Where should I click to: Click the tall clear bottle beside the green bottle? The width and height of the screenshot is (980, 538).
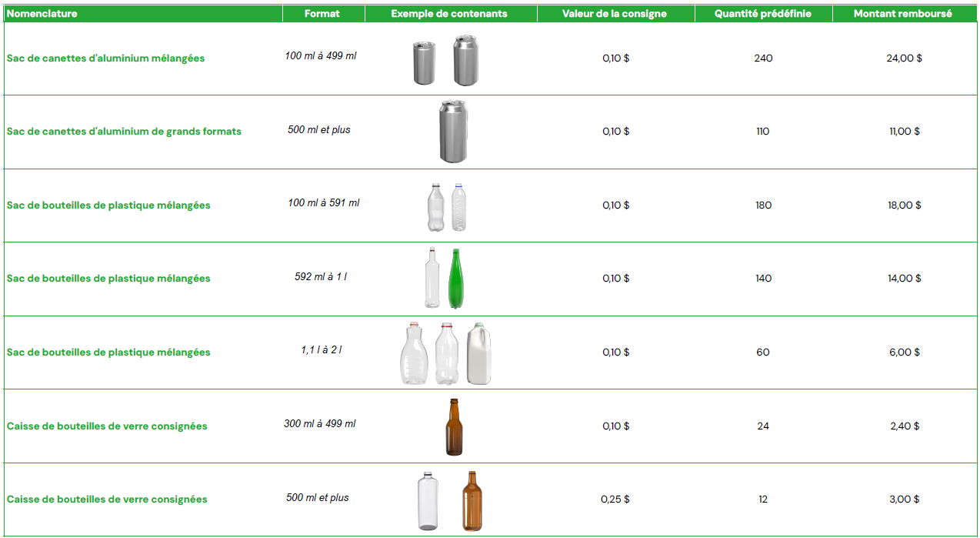(432, 279)
